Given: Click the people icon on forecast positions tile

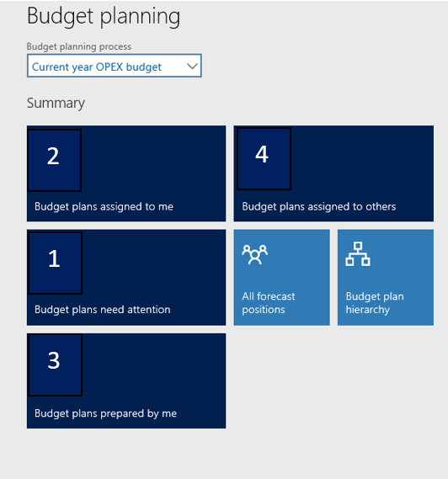Looking at the screenshot, I should click(x=254, y=254).
